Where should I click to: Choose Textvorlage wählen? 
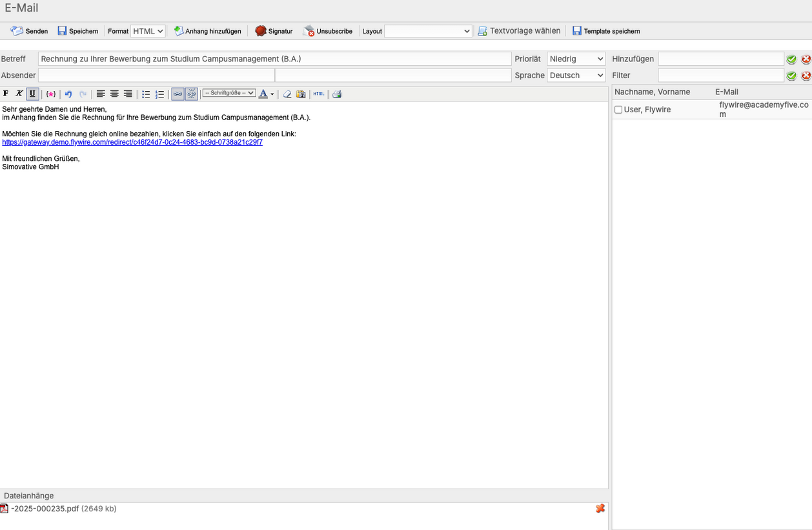click(519, 31)
